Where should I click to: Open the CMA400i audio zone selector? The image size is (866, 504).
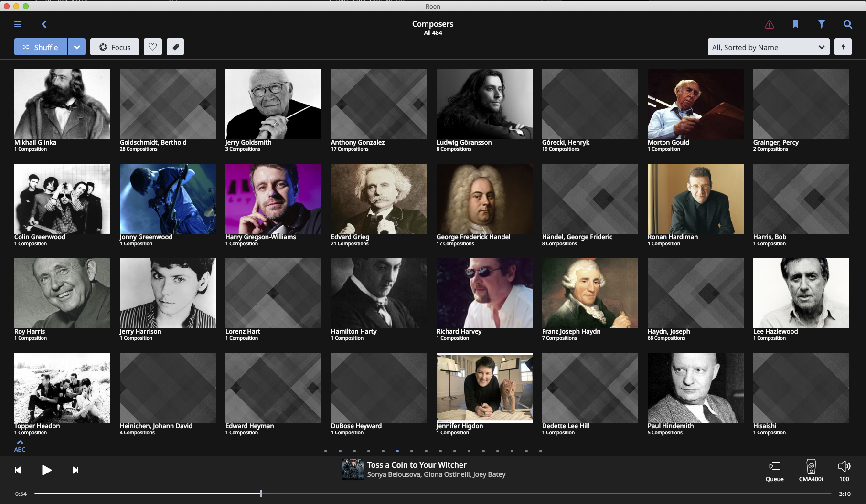pos(811,471)
